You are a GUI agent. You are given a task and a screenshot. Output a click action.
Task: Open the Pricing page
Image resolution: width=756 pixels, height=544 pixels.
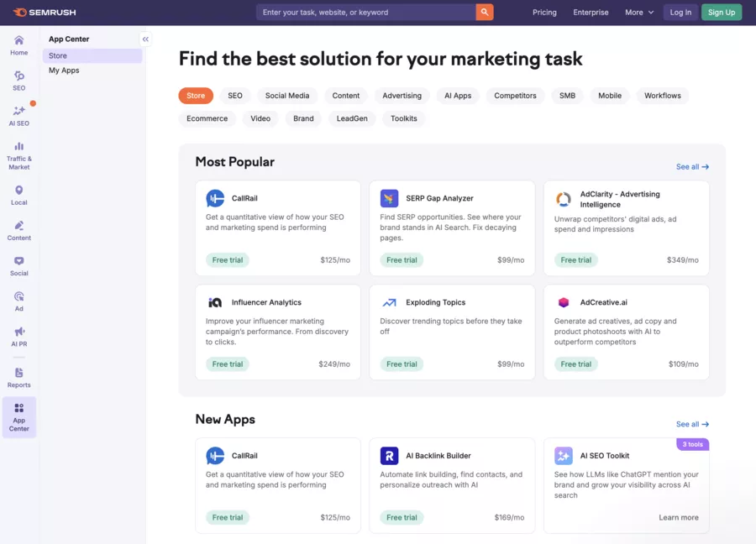tap(544, 12)
